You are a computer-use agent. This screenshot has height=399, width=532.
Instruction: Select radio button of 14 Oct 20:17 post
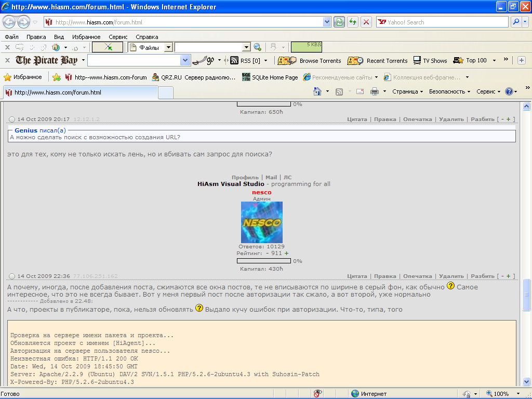pos(12,119)
